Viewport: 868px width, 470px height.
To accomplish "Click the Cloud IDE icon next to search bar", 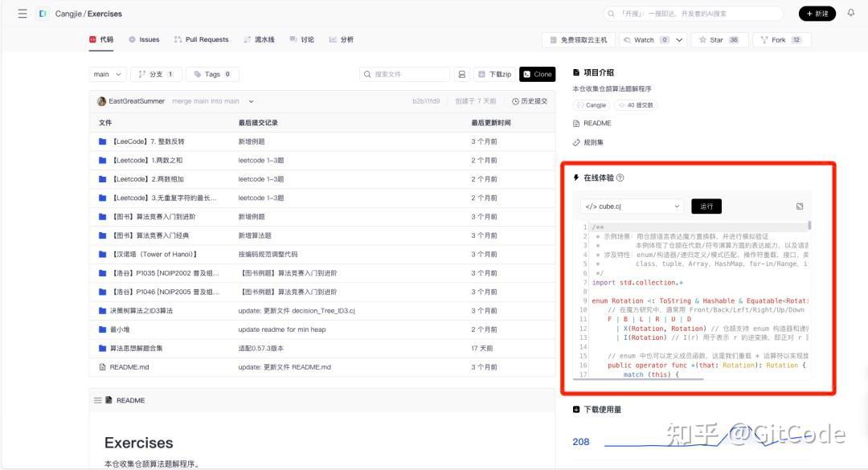I will (x=461, y=74).
